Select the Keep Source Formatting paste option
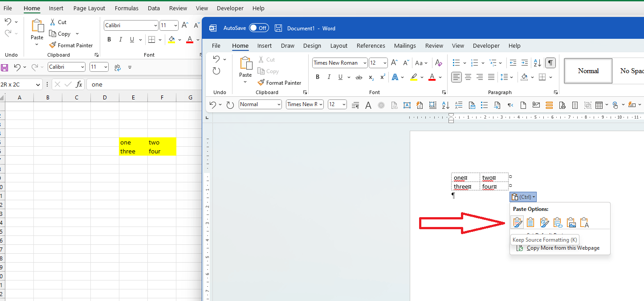 (x=517, y=222)
